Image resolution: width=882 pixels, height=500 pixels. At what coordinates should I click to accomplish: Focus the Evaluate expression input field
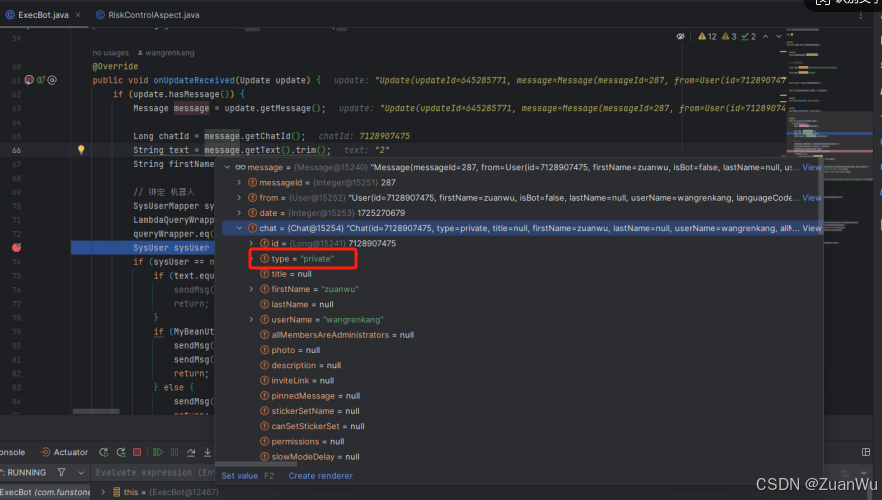[x=153, y=472]
